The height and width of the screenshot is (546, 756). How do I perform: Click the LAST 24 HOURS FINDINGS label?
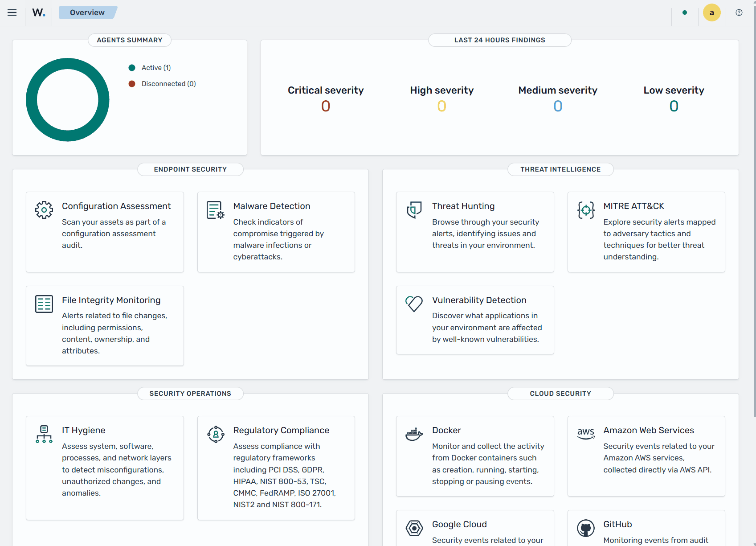click(500, 40)
